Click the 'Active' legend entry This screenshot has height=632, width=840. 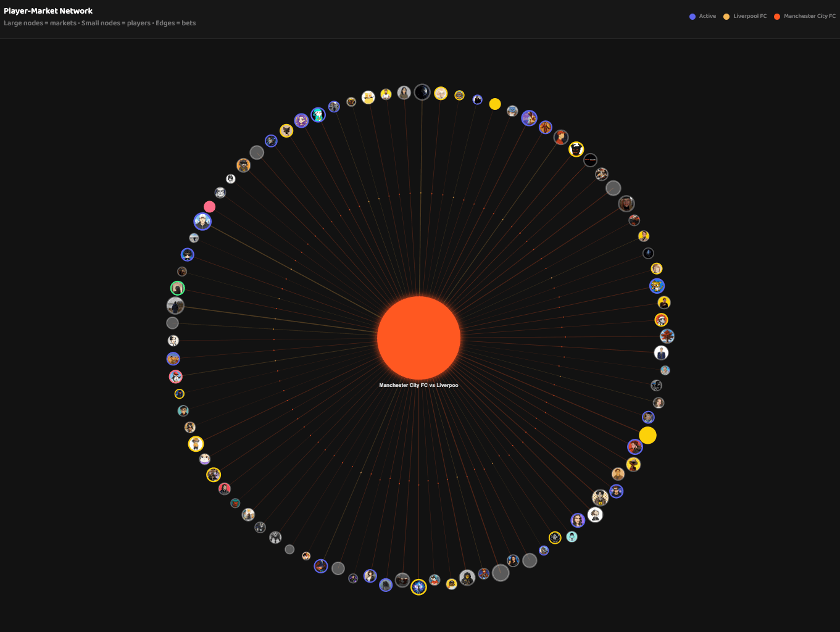(702, 16)
